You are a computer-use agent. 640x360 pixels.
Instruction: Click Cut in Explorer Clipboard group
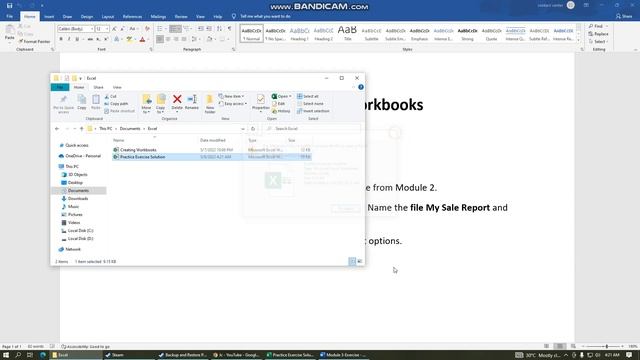tap(111, 96)
